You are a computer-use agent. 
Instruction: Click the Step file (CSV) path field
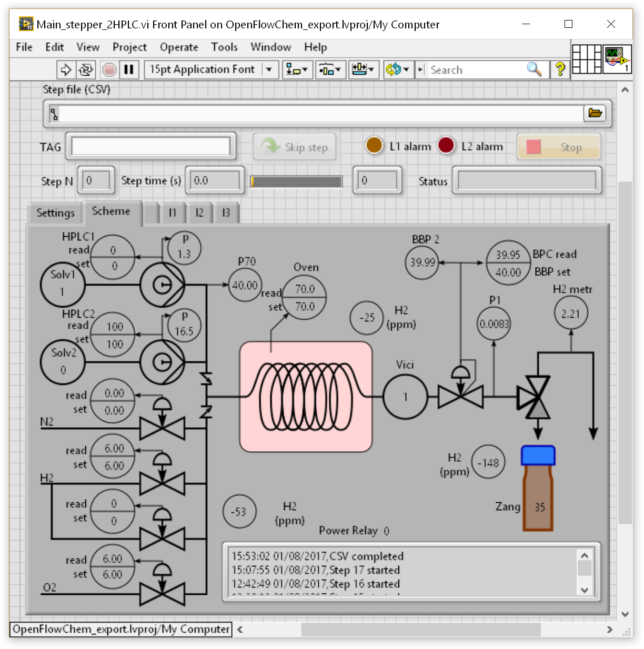[321, 114]
